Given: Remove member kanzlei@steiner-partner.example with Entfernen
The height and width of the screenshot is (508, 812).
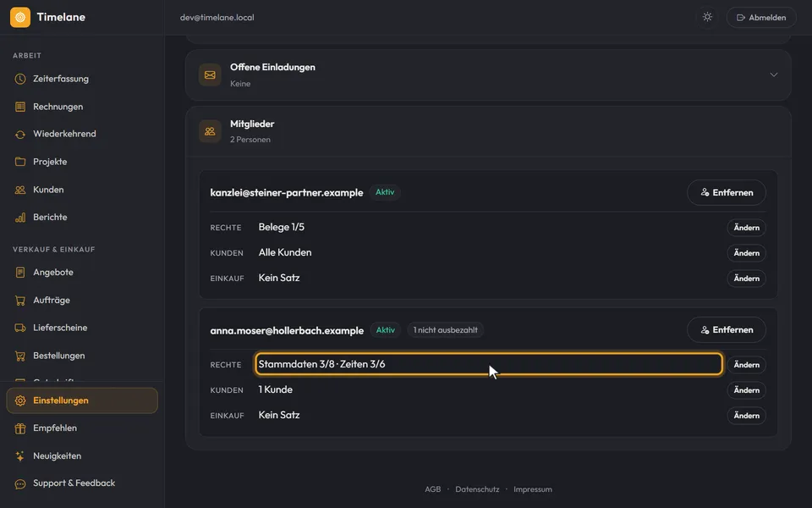Looking at the screenshot, I should click(x=727, y=192).
